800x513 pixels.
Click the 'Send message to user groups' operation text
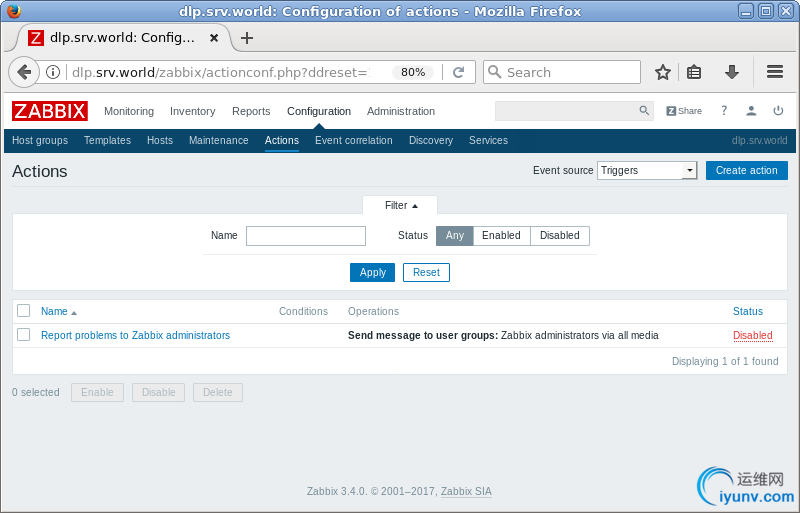click(x=422, y=335)
